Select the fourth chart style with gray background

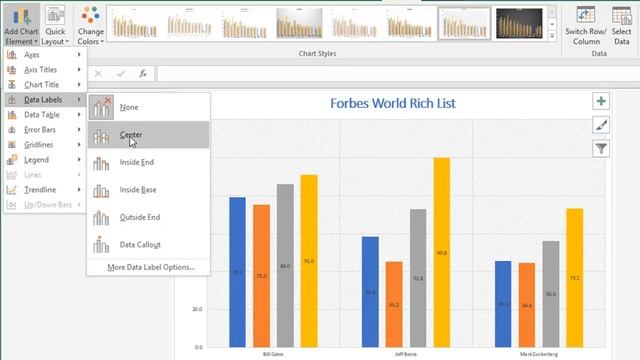(x=299, y=23)
